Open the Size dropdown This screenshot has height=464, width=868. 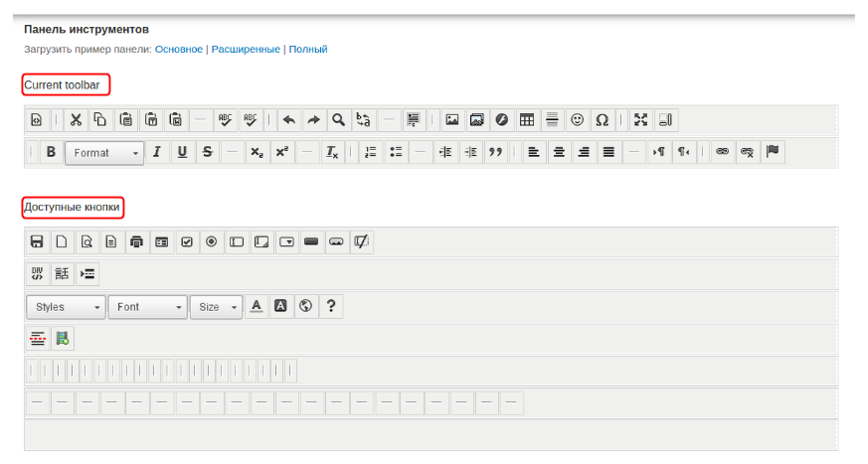[216, 307]
